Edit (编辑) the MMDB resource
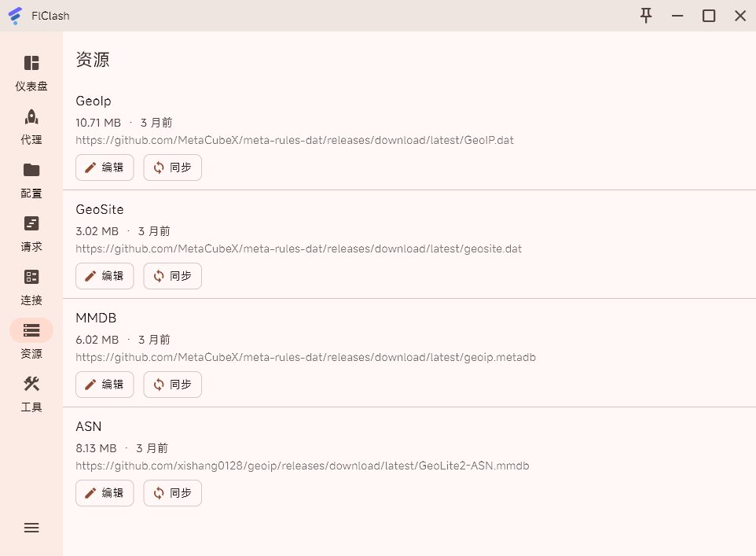The image size is (756, 556). click(x=105, y=385)
